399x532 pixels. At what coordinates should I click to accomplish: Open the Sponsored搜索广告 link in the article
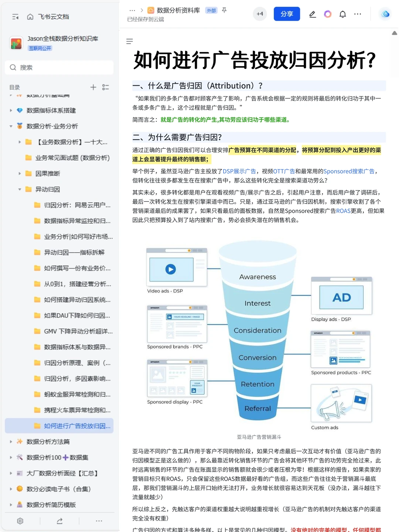[x=348, y=171]
